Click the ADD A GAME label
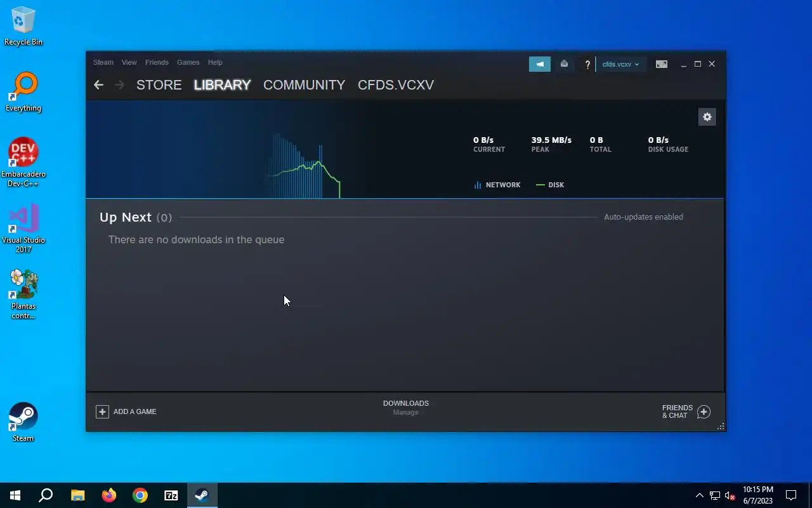Screen dimensions: 812x508 tap(134, 411)
